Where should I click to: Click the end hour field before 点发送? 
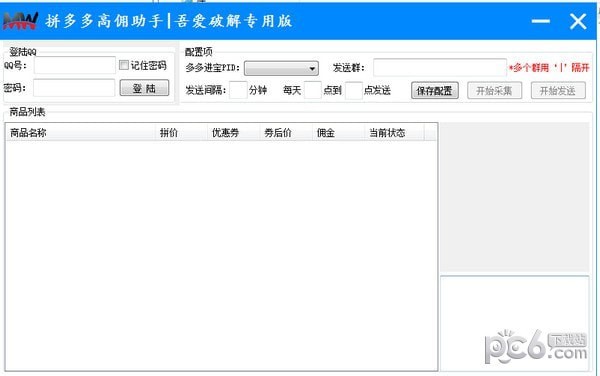(x=354, y=90)
